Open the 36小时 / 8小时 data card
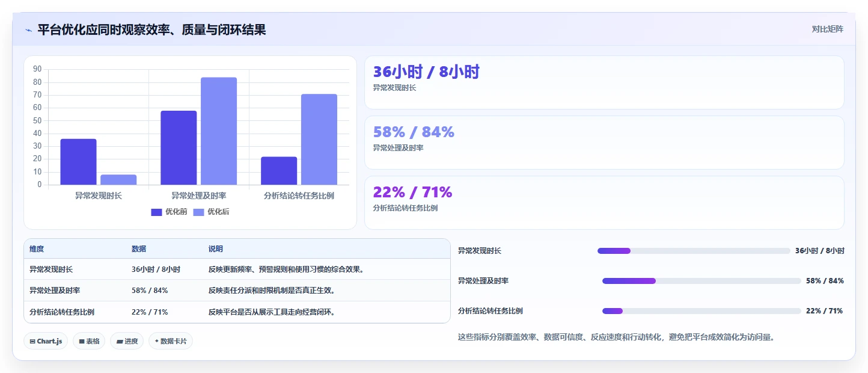The height and width of the screenshot is (373, 868). pos(604,82)
